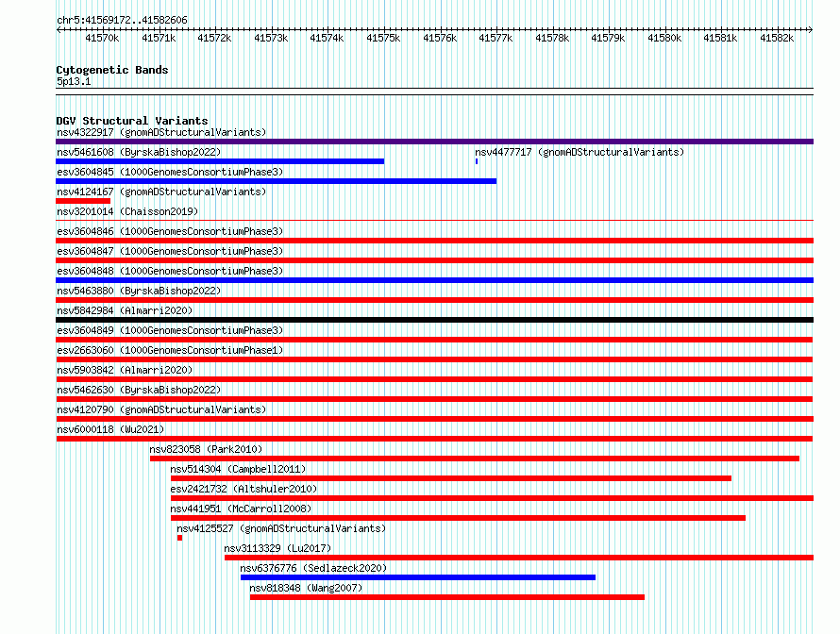Click the blue nsv5461608 variant bar
The width and height of the screenshot is (840, 634).
tap(220, 161)
